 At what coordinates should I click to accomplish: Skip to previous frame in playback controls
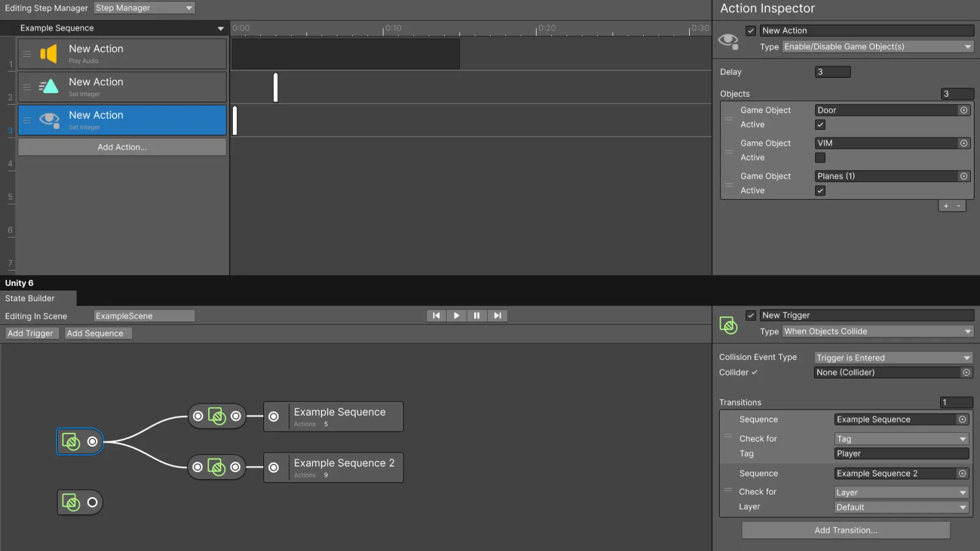[x=436, y=316]
